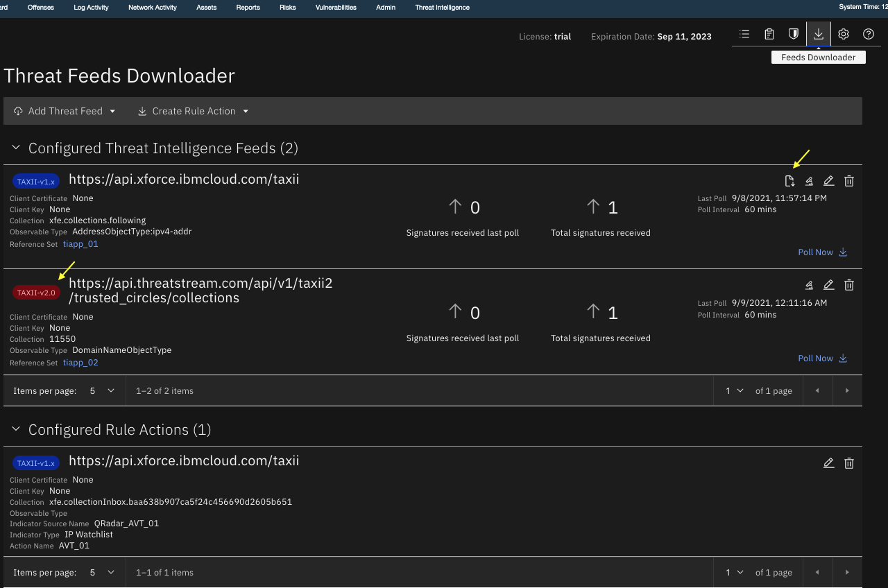
Task: Edit the Configured Rule Action using the pencil icon
Action: tap(828, 462)
